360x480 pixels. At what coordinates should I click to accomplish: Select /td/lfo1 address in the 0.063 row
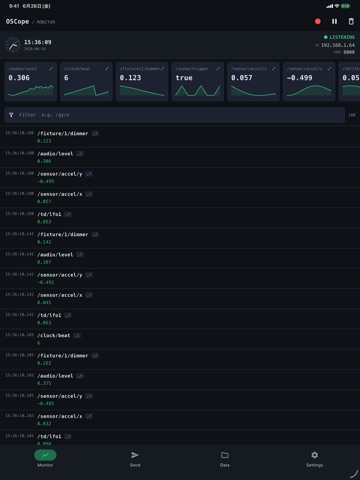click(x=49, y=315)
